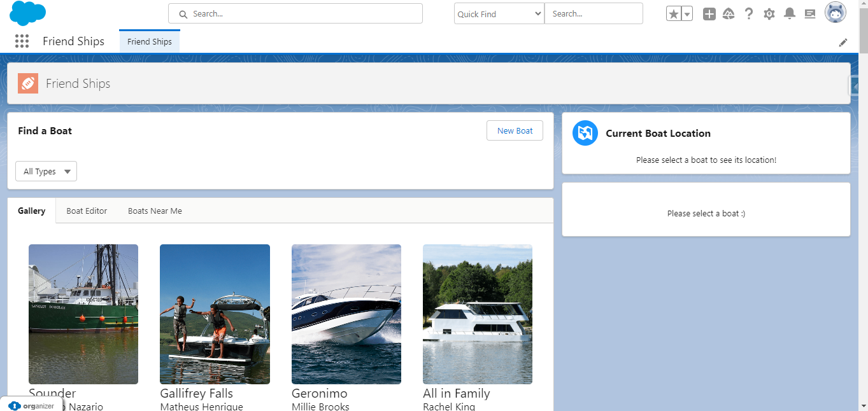Open the App Launcher grid icon
Image resolution: width=868 pixels, height=411 pixels.
coord(22,41)
